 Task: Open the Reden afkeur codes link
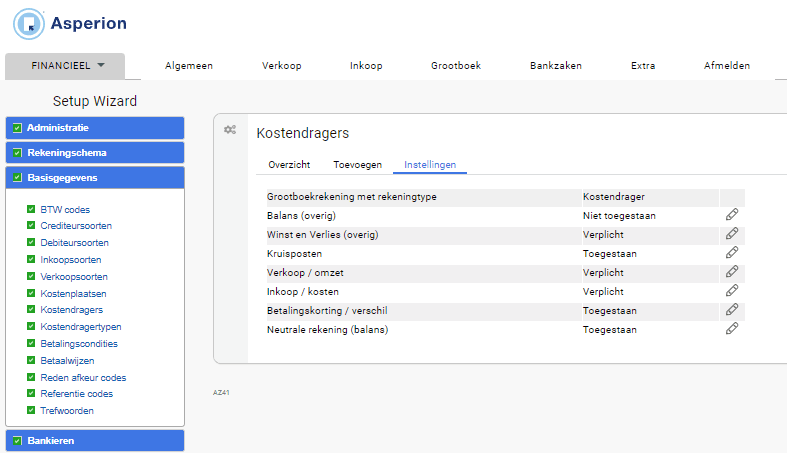click(83, 378)
